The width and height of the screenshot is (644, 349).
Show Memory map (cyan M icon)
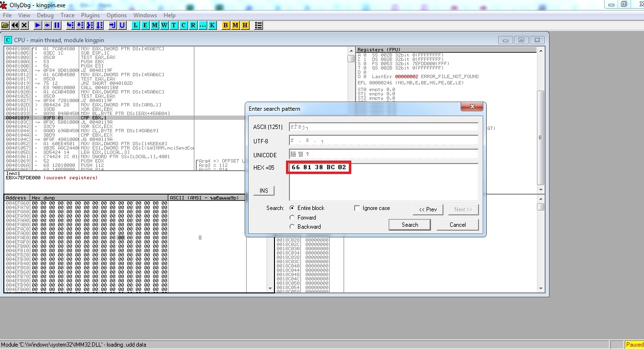click(155, 25)
